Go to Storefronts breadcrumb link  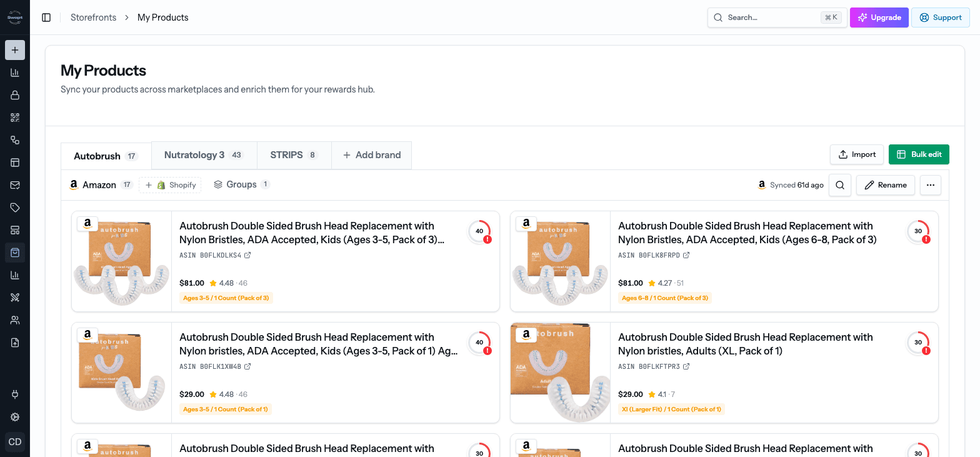[93, 18]
